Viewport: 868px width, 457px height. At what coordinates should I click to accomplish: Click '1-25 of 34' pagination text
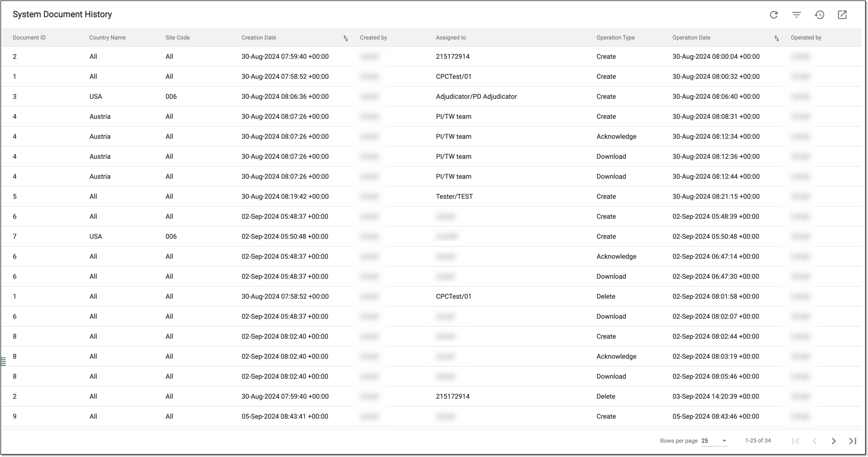click(x=758, y=441)
